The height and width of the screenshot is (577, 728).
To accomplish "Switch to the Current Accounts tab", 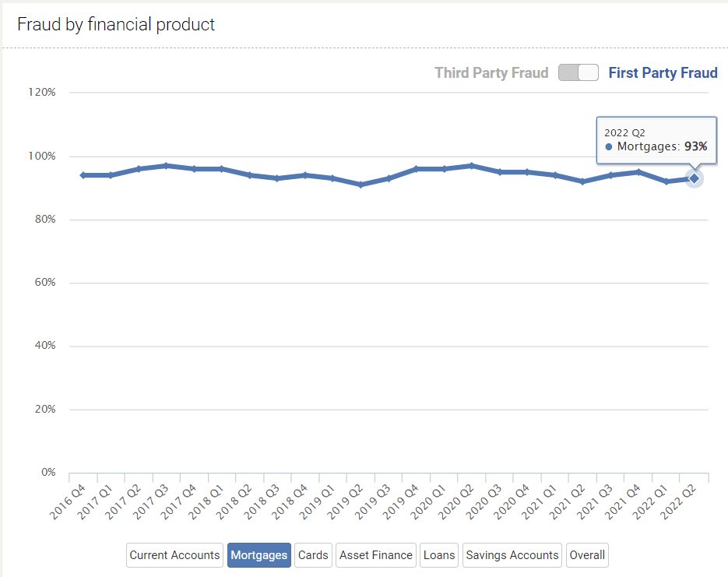I will tap(174, 555).
